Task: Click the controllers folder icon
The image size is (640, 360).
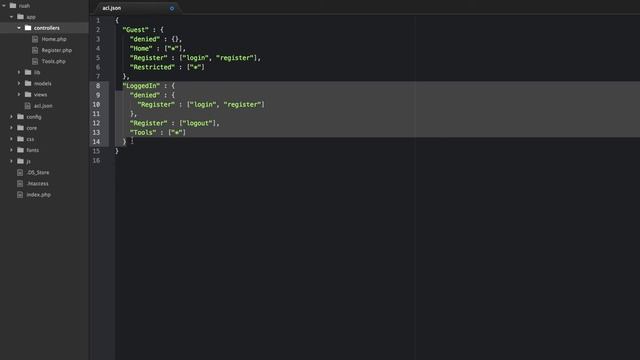Action: (x=28, y=28)
